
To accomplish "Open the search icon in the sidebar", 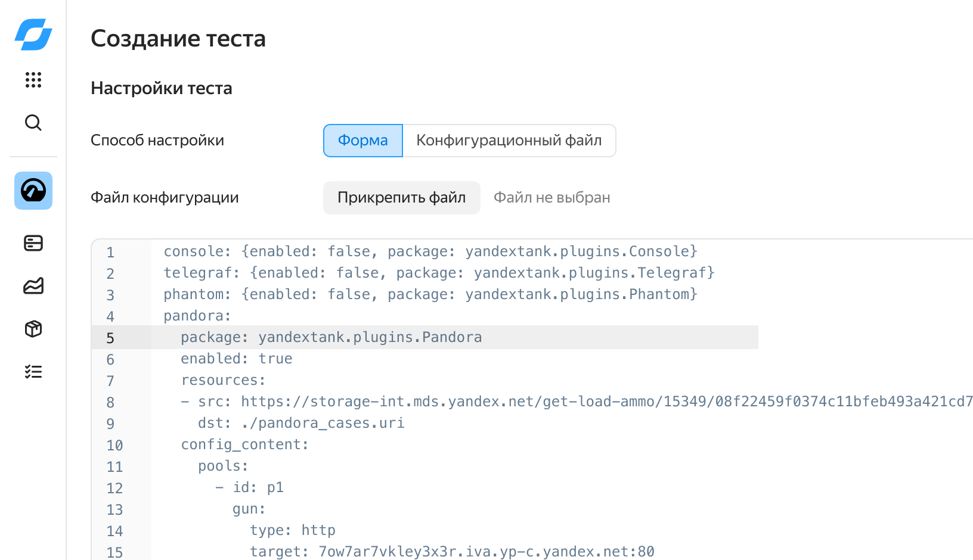I will 33,123.
